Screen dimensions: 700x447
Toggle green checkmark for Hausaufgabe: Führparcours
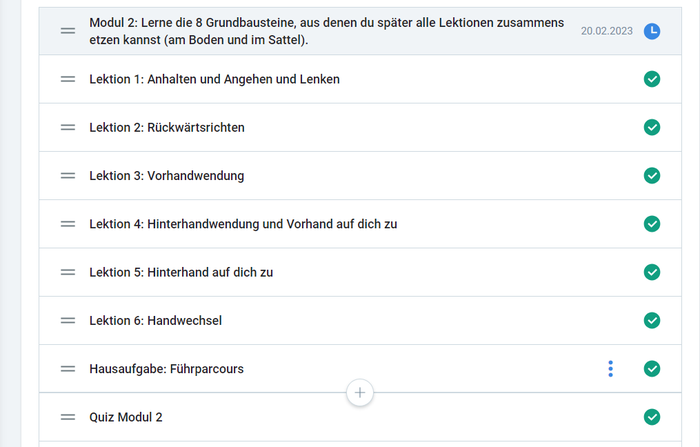[652, 369]
